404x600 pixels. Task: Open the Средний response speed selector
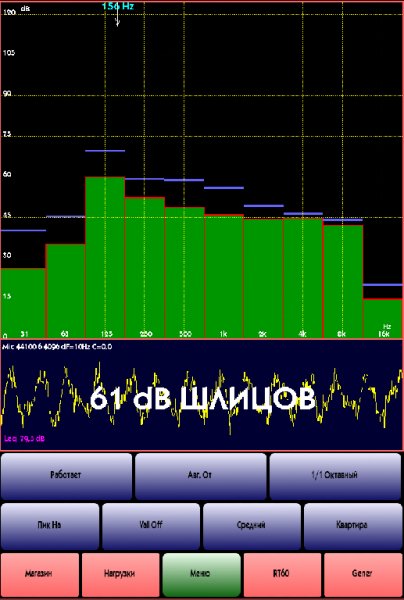(252, 526)
